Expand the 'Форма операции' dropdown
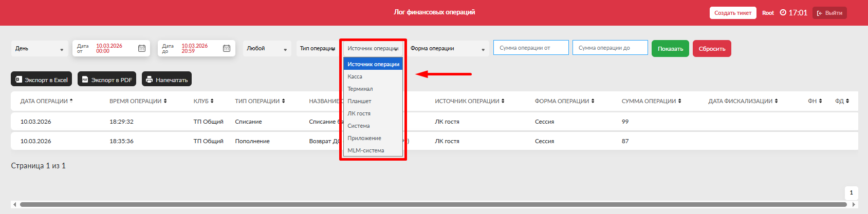 tap(448, 49)
